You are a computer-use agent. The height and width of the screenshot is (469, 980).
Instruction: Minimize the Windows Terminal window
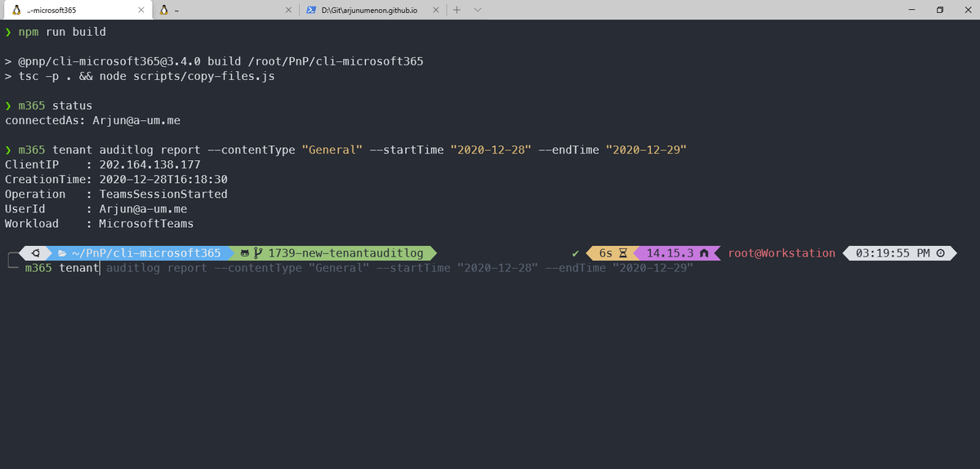pos(911,10)
